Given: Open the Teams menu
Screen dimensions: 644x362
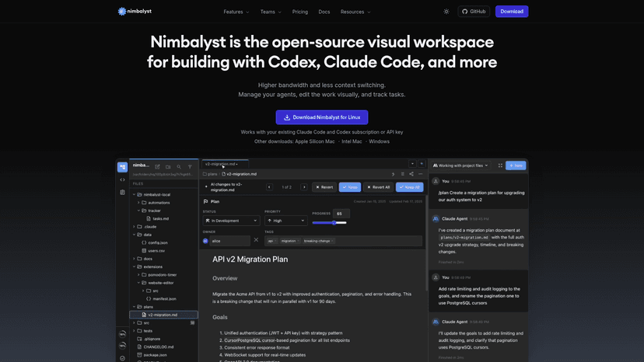Looking at the screenshot, I should [x=271, y=12].
